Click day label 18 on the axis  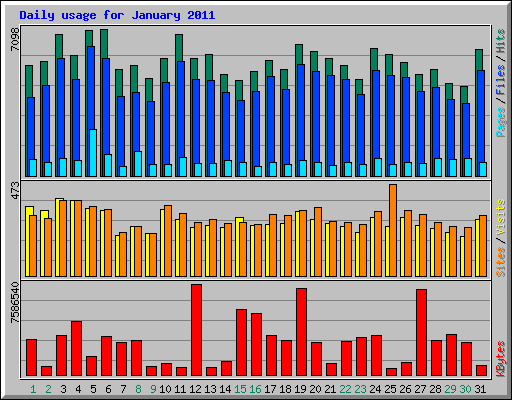point(285,389)
